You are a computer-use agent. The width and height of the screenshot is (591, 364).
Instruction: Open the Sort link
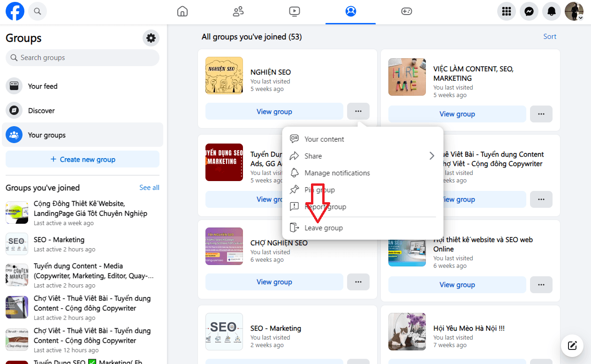550,37
